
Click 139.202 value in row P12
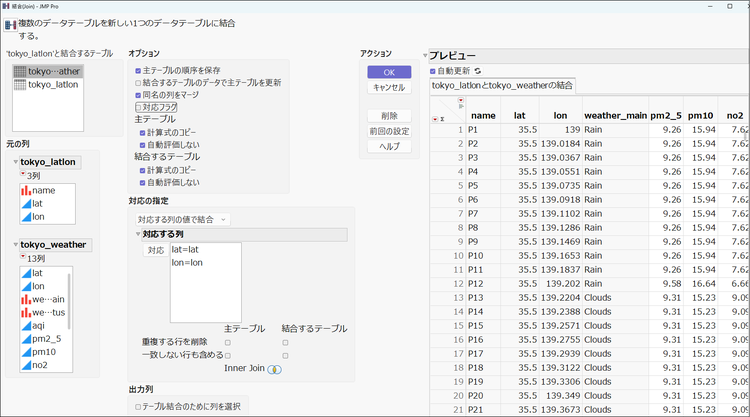tap(561, 284)
